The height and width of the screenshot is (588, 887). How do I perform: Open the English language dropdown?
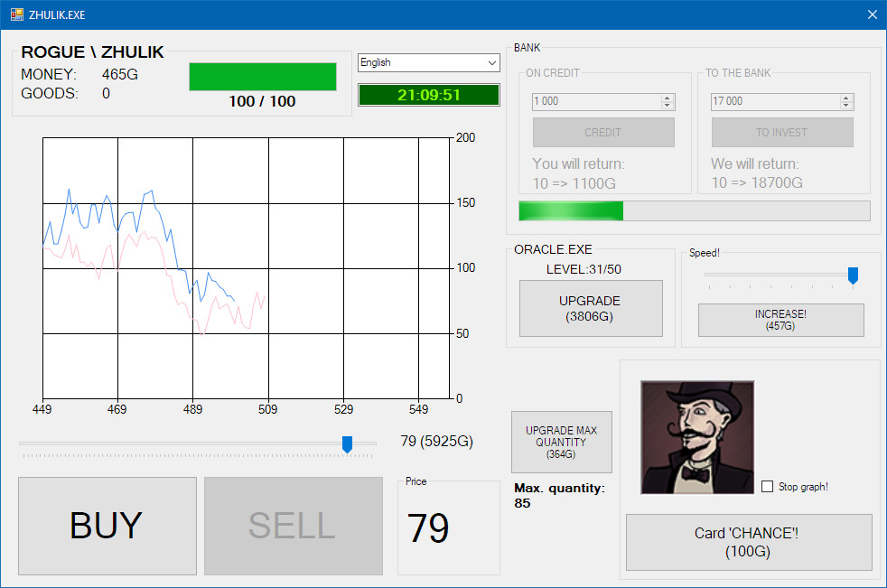click(x=428, y=62)
